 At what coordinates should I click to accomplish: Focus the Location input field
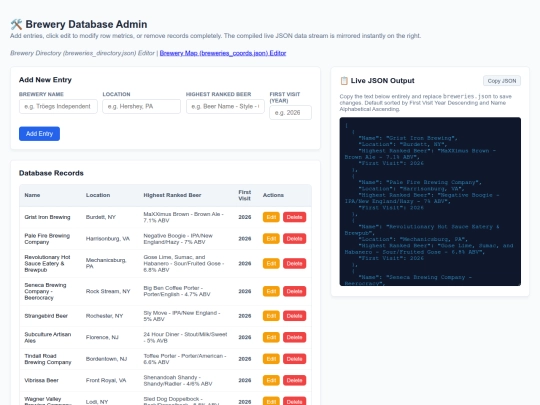click(142, 106)
